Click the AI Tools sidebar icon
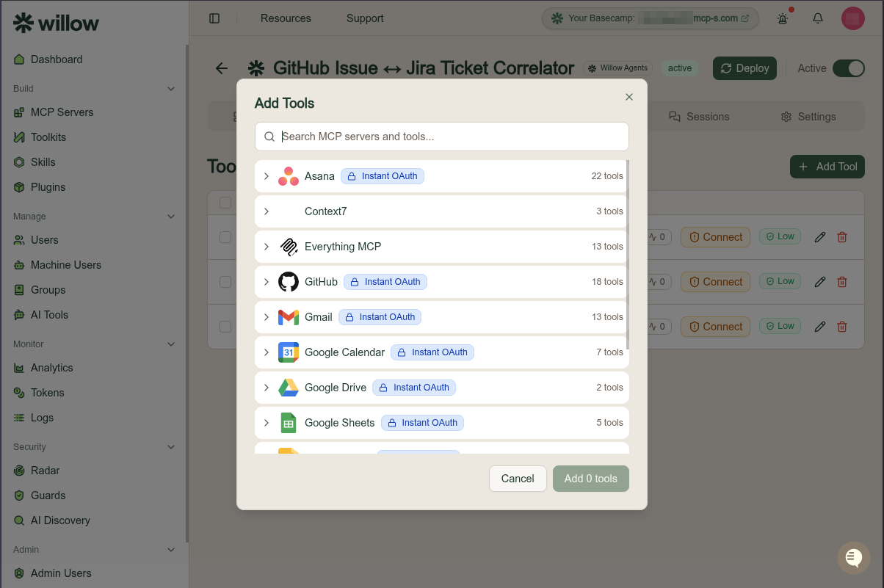 click(19, 315)
